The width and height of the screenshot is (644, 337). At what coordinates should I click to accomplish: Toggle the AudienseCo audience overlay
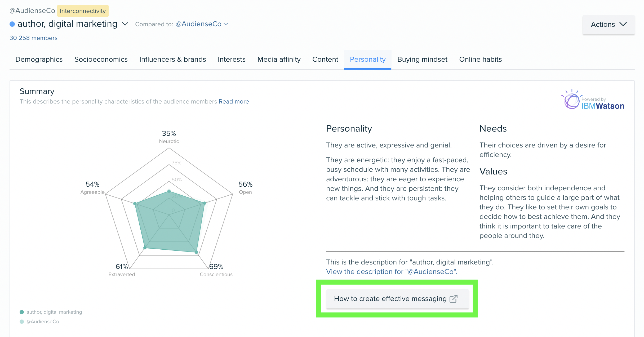[x=43, y=321]
